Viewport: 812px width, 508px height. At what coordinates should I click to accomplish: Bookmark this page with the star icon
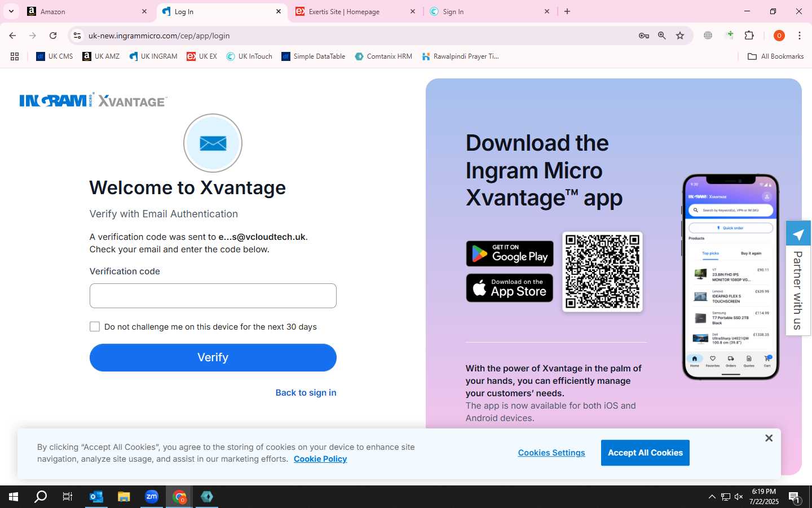tap(680, 36)
